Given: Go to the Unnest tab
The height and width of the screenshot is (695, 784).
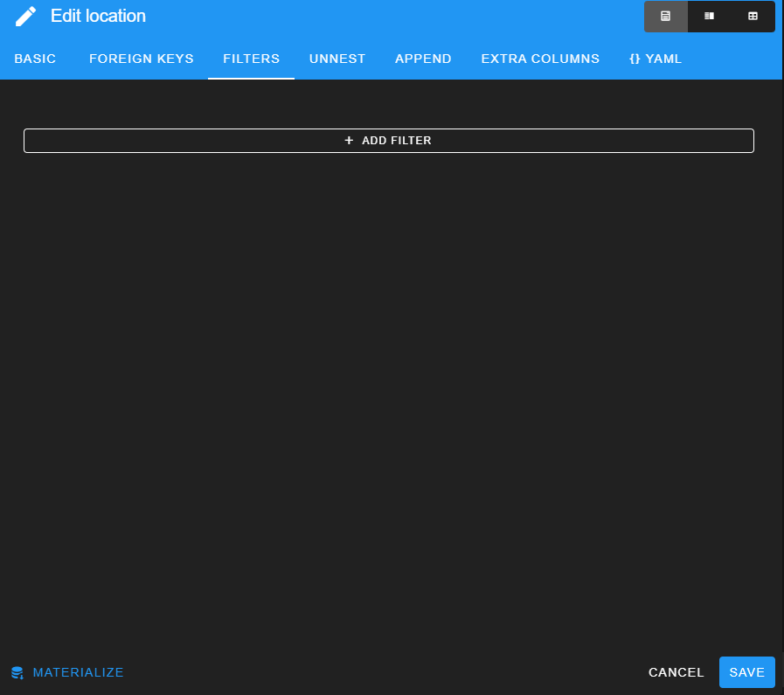Looking at the screenshot, I should click(337, 59).
